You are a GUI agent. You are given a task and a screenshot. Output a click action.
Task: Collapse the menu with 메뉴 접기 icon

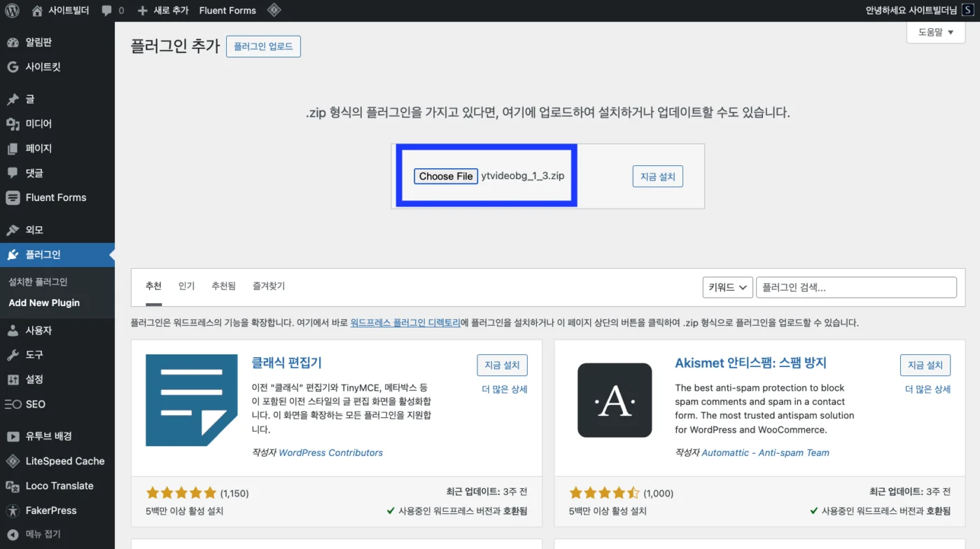[13, 534]
